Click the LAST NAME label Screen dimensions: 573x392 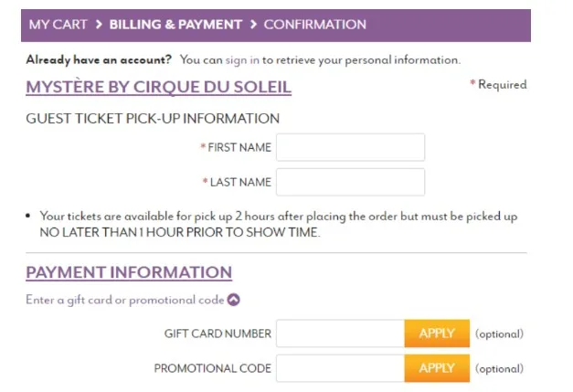click(240, 182)
